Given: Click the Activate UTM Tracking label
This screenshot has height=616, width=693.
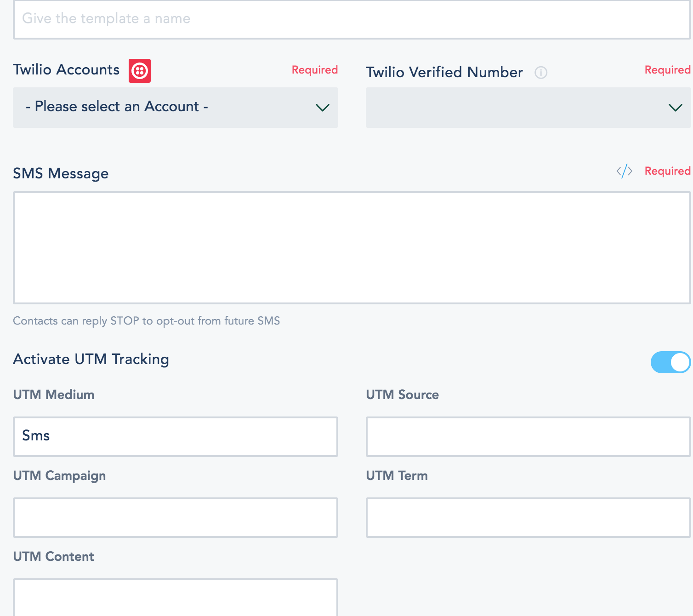Looking at the screenshot, I should pyautogui.click(x=91, y=359).
